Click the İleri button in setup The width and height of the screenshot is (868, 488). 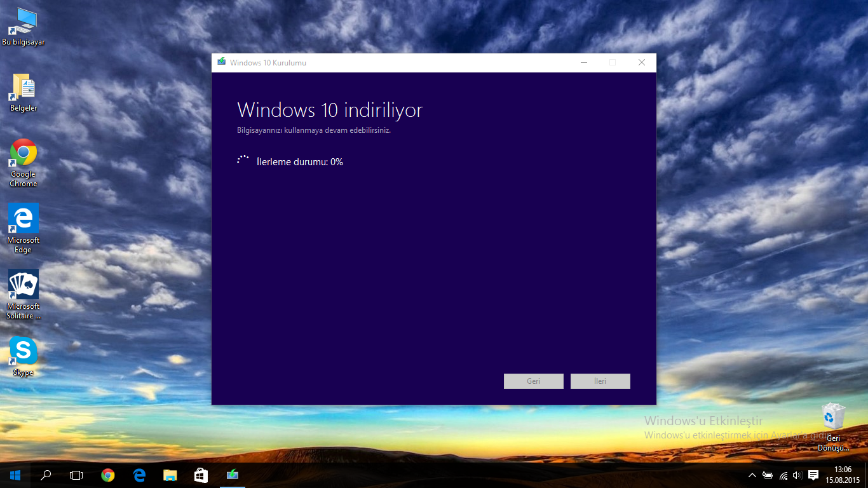coord(600,381)
